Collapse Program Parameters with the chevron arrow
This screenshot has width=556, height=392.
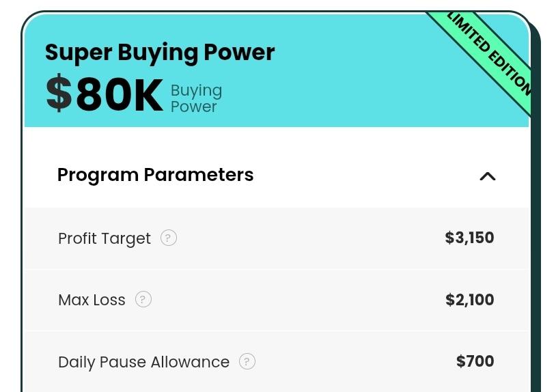487,176
